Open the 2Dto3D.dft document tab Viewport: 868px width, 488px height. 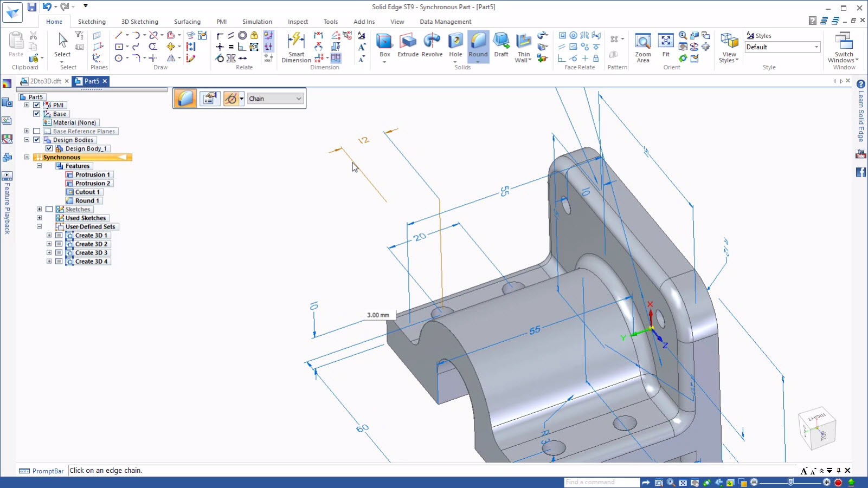45,81
